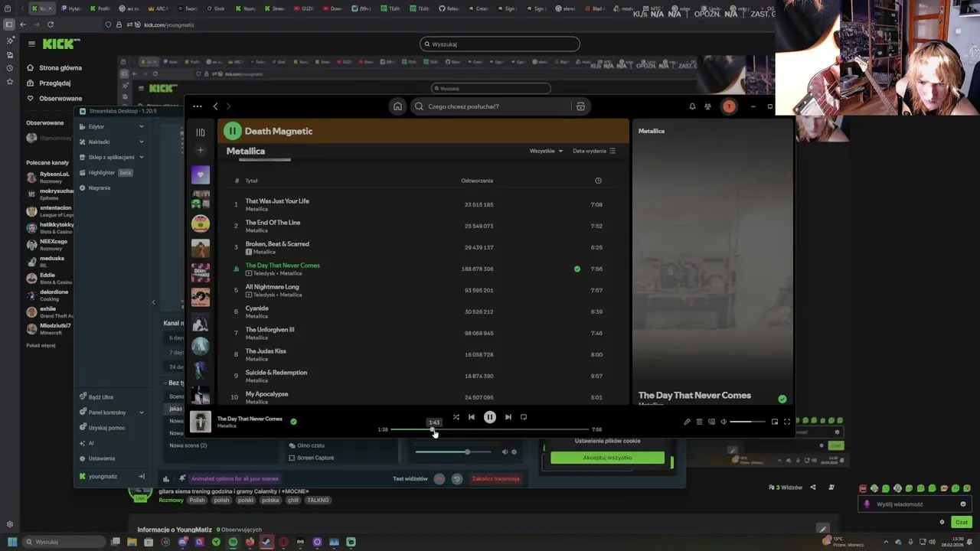
Task: Expand 'Edytor' in the Streamlabs sidebar
Action: pyautogui.click(x=111, y=126)
